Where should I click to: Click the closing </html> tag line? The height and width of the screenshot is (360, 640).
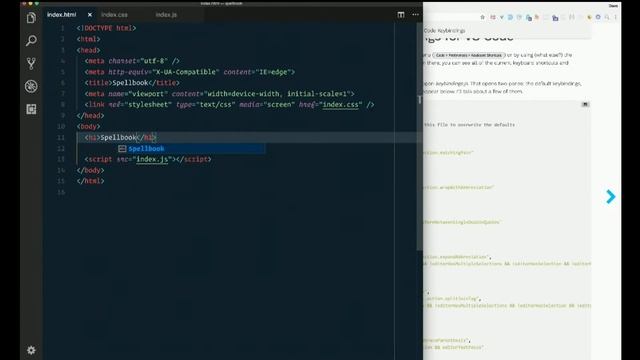[x=90, y=181]
